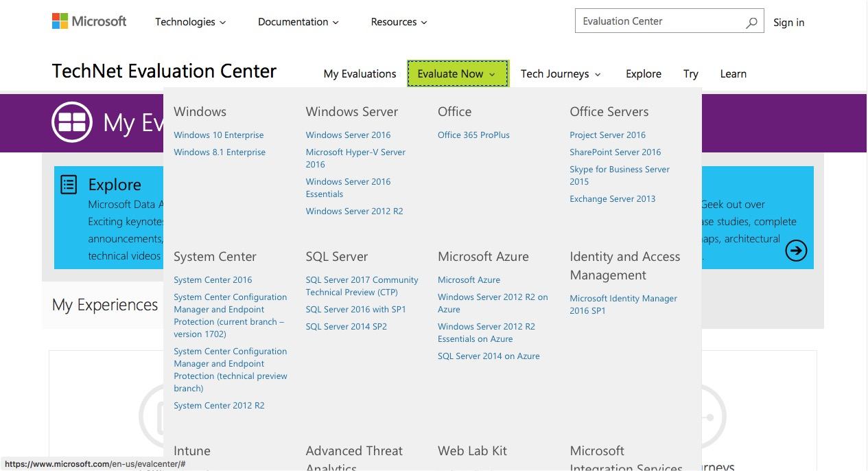Open Exchange Server 2013
Screen dimensions: 868x471
613,199
